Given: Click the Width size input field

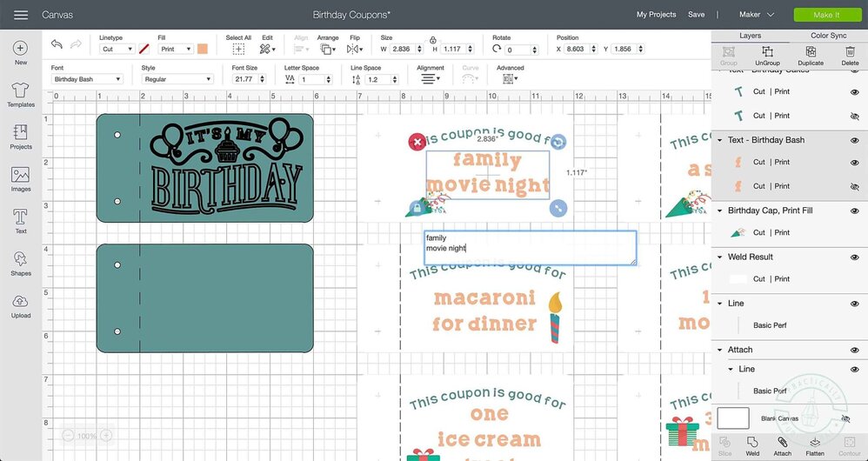Looking at the screenshot, I should tap(403, 50).
